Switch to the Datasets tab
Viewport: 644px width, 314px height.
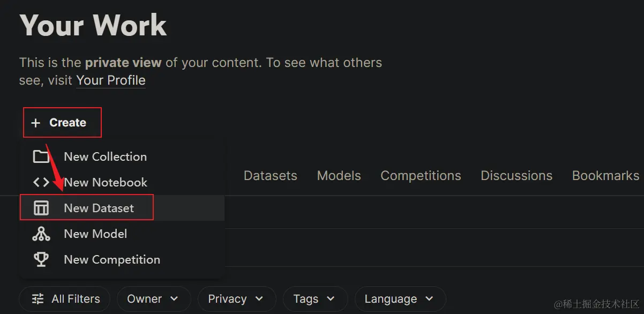click(270, 176)
